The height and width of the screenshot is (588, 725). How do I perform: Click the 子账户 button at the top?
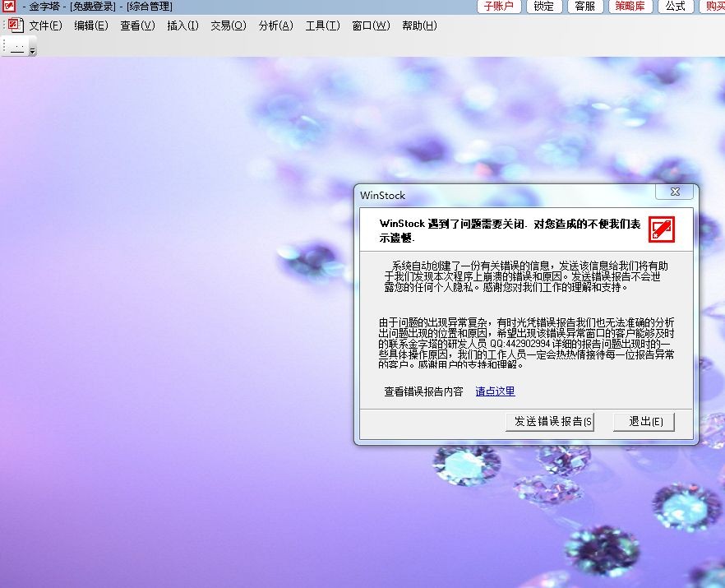499,7
